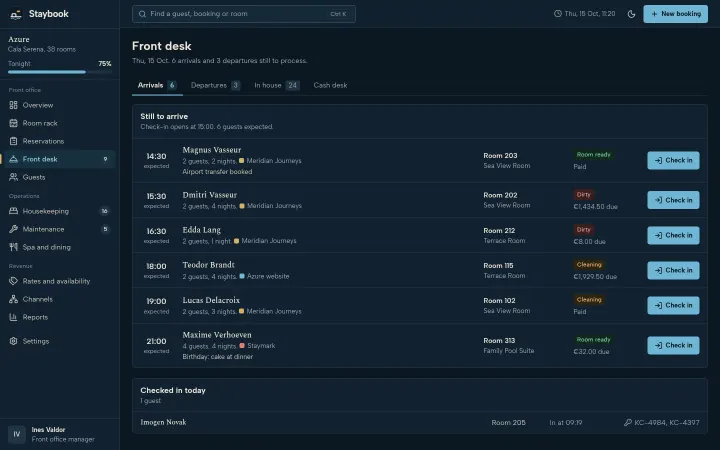The image size is (720, 450).
Task: Check in Maxime Verhoeven
Action: [x=673, y=345]
